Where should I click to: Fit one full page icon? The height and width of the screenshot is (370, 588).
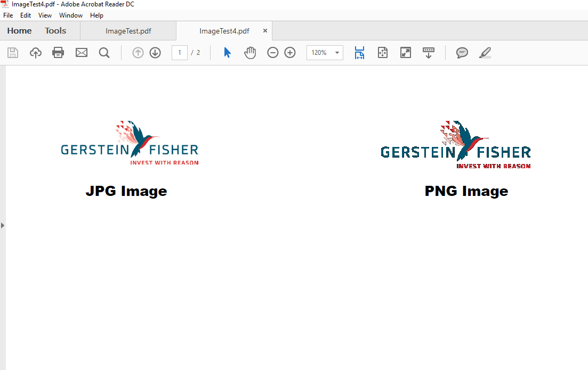[383, 53]
